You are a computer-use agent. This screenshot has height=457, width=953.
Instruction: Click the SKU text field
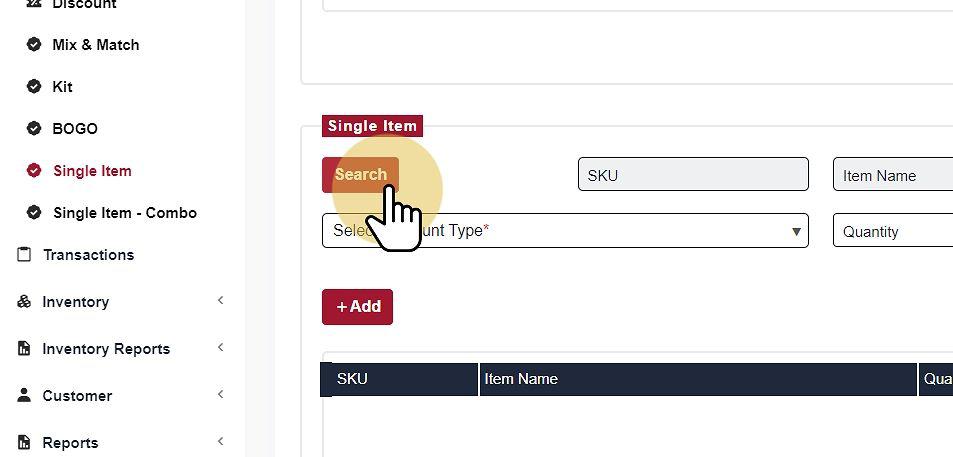point(692,175)
